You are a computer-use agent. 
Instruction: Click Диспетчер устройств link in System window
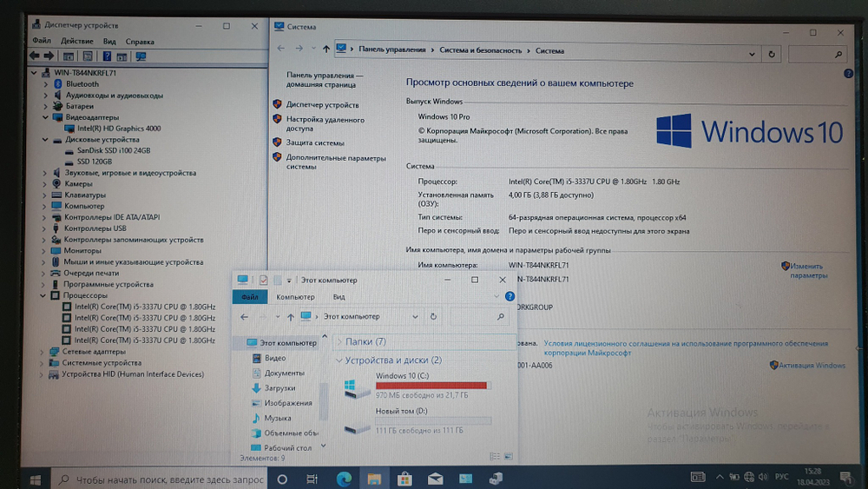point(322,105)
